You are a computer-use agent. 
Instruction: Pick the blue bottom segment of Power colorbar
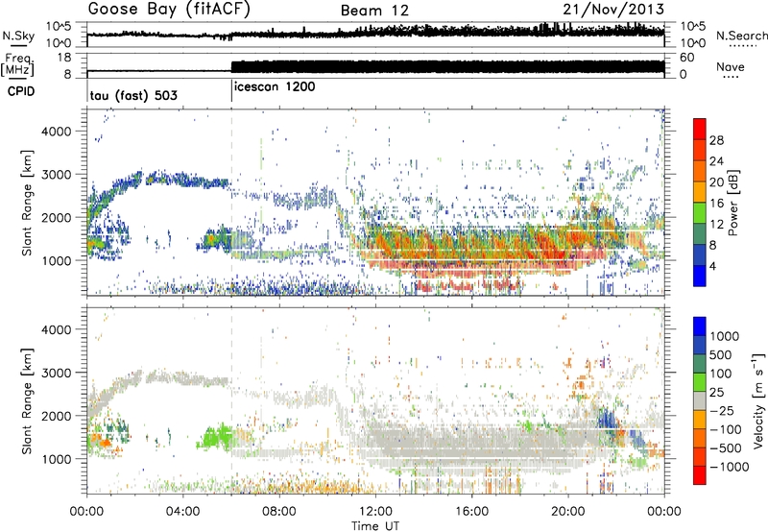[x=700, y=277]
